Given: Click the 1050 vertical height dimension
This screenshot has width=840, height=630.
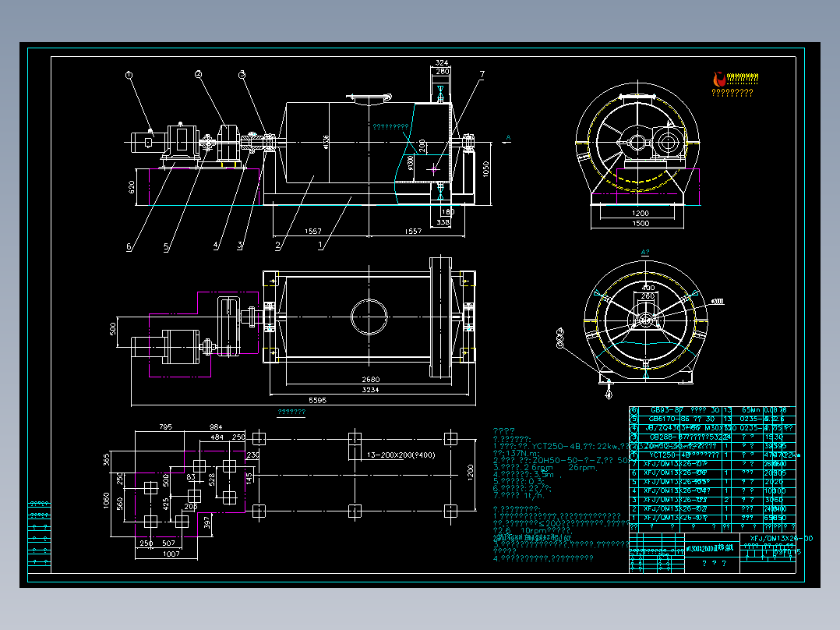Looking at the screenshot, I should (x=486, y=169).
